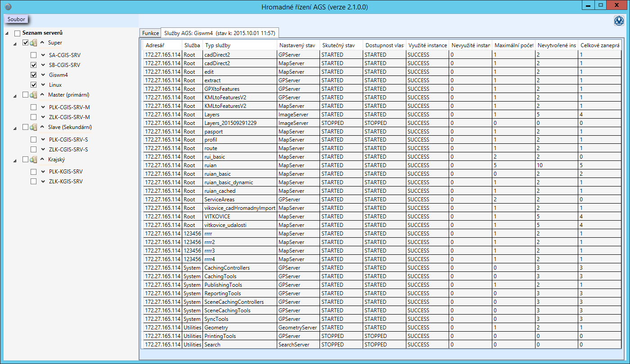Click the SceneCachingControllers service cell
This screenshot has height=364, width=630.
[240, 302]
